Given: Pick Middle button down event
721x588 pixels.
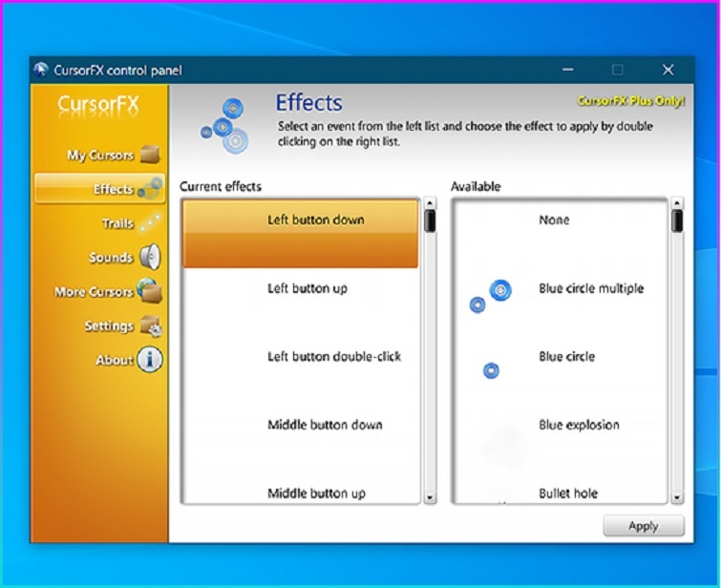Looking at the screenshot, I should 324,425.
